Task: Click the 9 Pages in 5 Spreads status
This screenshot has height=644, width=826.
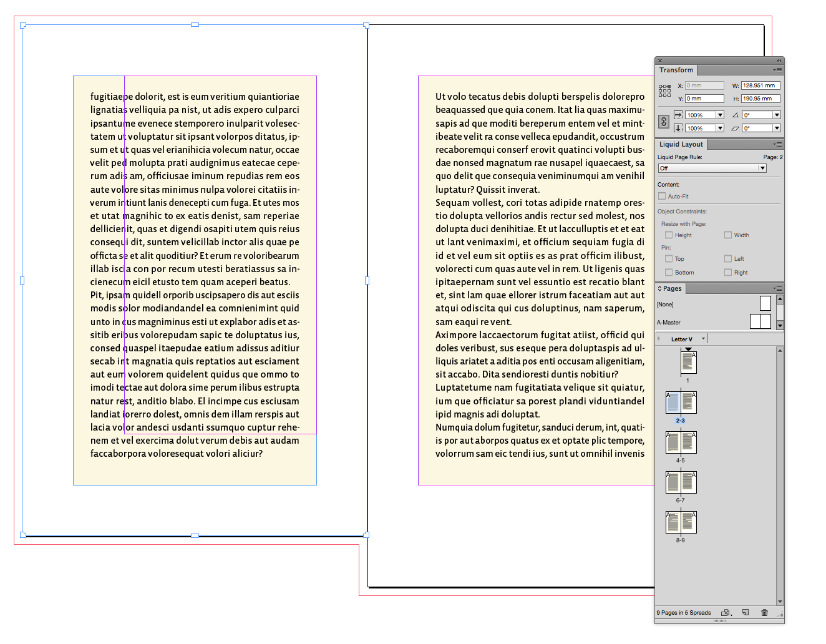Action: [x=684, y=613]
